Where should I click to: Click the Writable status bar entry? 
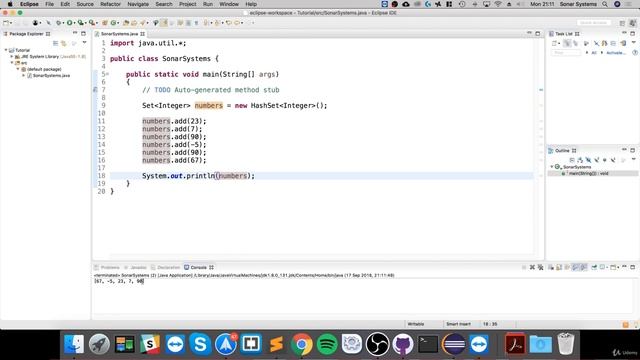click(416, 324)
